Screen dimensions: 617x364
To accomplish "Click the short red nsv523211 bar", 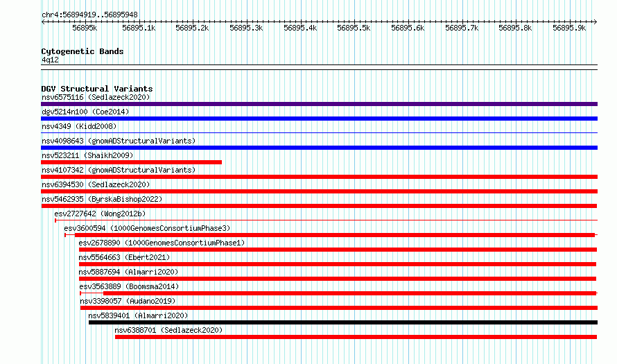I will 132,162.
